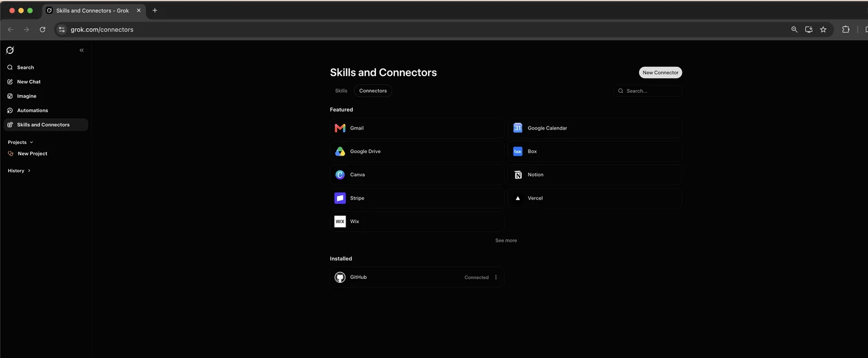The image size is (868, 358).
Task: Create a New Project in sidebar
Action: click(x=46, y=154)
